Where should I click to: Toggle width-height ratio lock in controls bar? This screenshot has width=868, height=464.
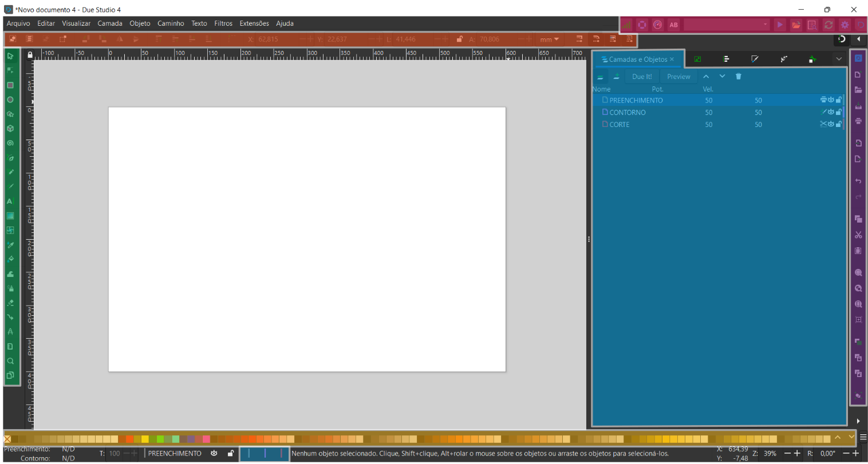point(459,39)
